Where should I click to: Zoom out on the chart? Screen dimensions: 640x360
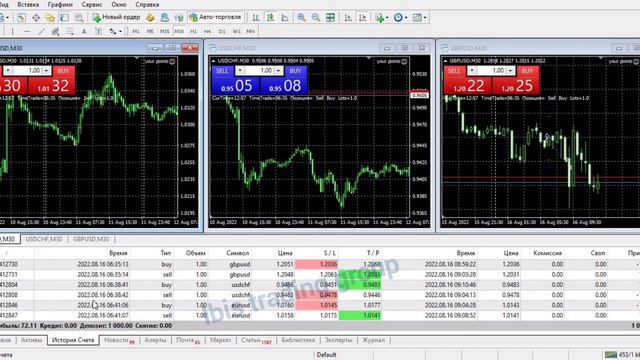[x=316, y=17]
